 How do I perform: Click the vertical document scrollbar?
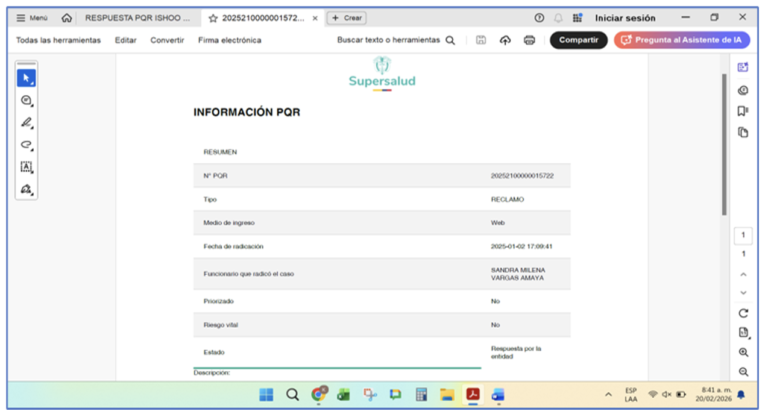tap(723, 140)
